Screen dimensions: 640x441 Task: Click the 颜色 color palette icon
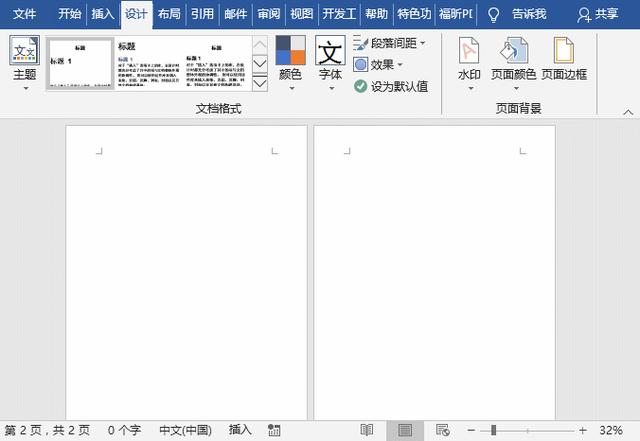tap(290, 50)
